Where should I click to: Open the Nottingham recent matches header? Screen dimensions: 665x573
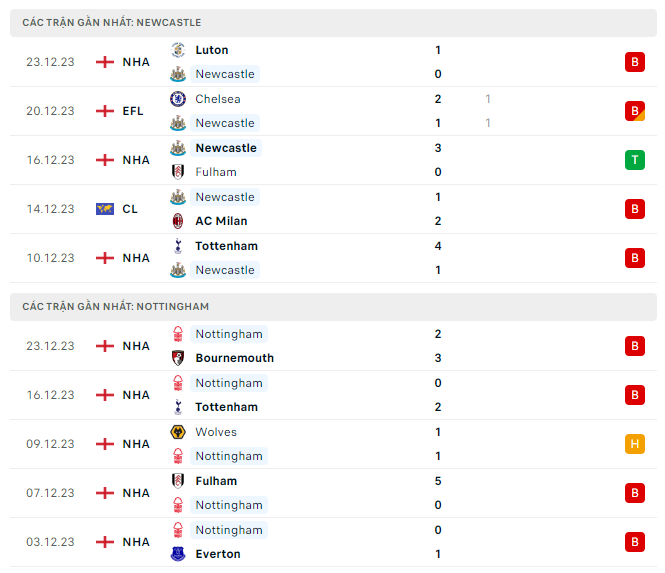click(x=115, y=306)
